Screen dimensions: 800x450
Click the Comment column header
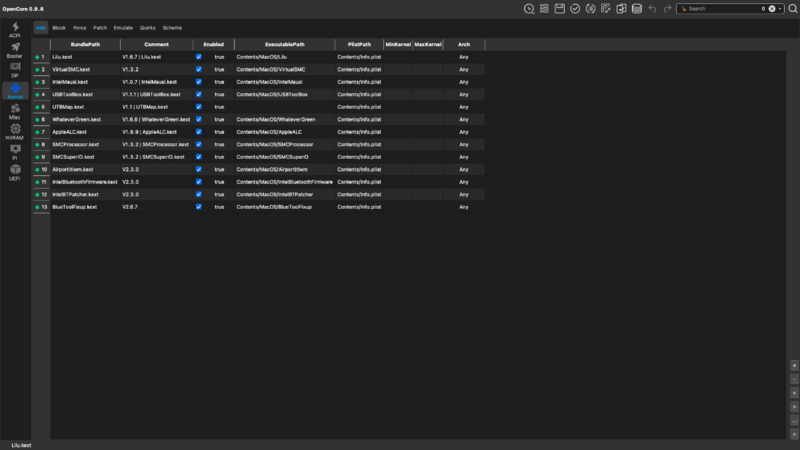point(156,44)
